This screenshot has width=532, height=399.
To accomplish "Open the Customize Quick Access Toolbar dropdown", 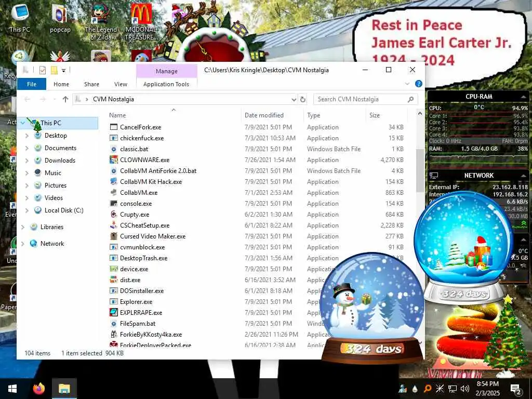I will [x=63, y=71].
